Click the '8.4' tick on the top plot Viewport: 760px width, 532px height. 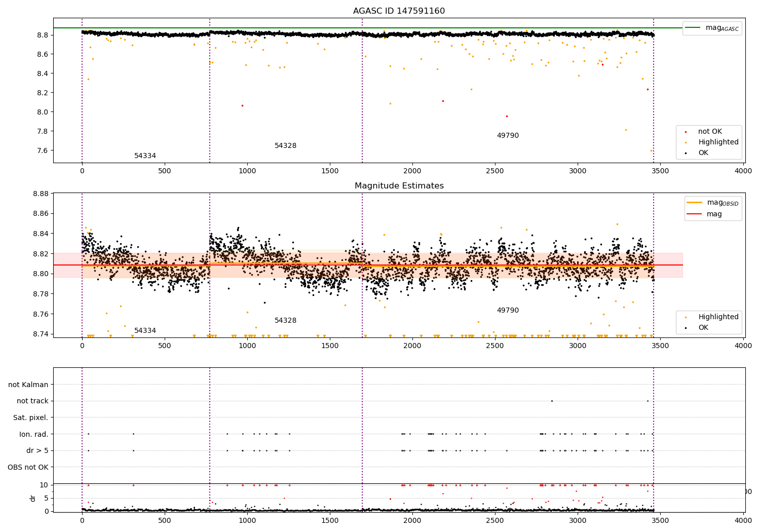[43, 73]
